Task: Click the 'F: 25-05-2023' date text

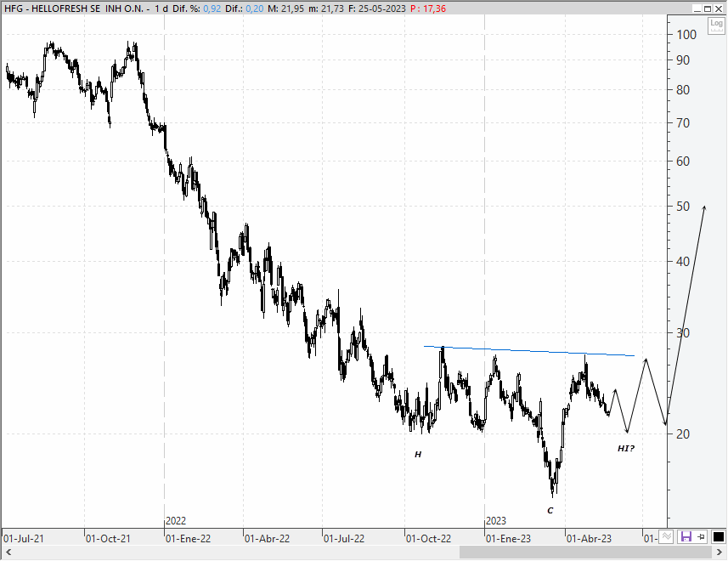Action: click(x=376, y=8)
